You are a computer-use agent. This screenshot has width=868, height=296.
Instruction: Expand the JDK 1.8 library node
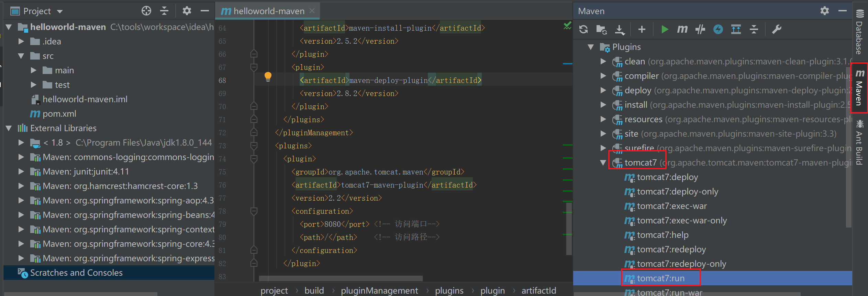pos(21,142)
